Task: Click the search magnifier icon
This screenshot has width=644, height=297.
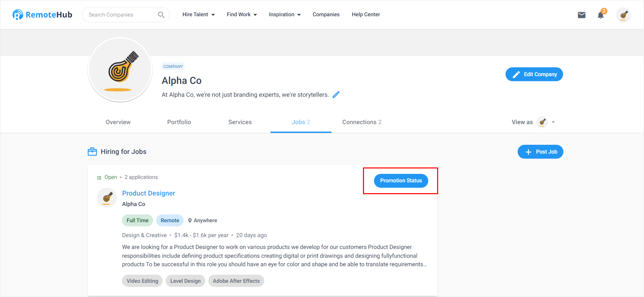Action: (161, 15)
